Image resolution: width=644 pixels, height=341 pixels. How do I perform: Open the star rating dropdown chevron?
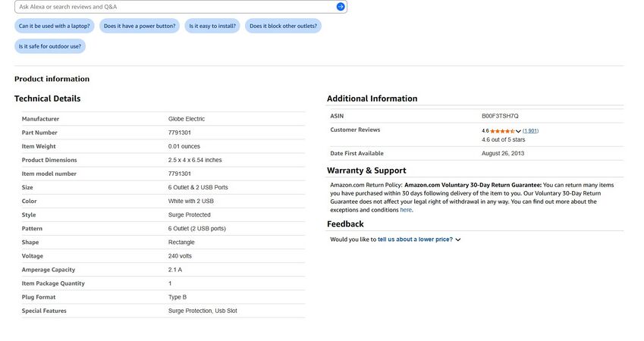(518, 131)
